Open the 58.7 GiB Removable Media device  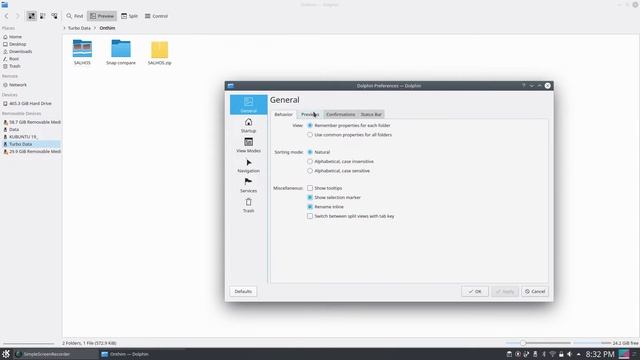[x=31, y=122]
